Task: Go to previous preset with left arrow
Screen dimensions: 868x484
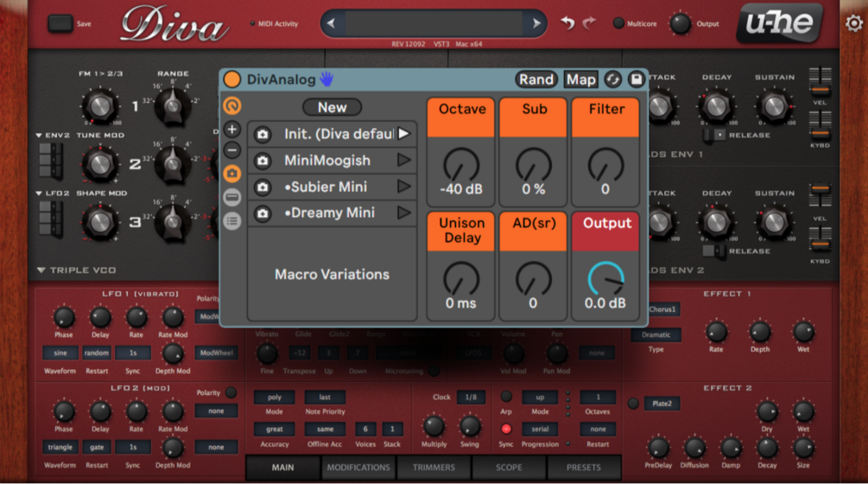Action: point(331,23)
